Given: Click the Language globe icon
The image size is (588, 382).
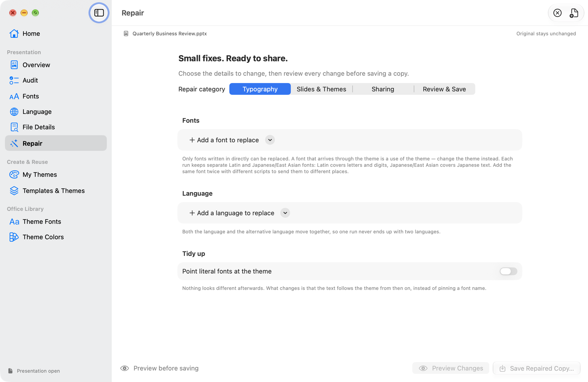Looking at the screenshot, I should tap(14, 112).
